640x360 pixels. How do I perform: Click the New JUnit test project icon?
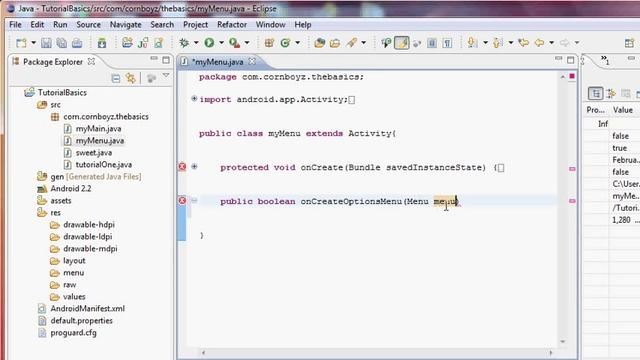point(143,42)
